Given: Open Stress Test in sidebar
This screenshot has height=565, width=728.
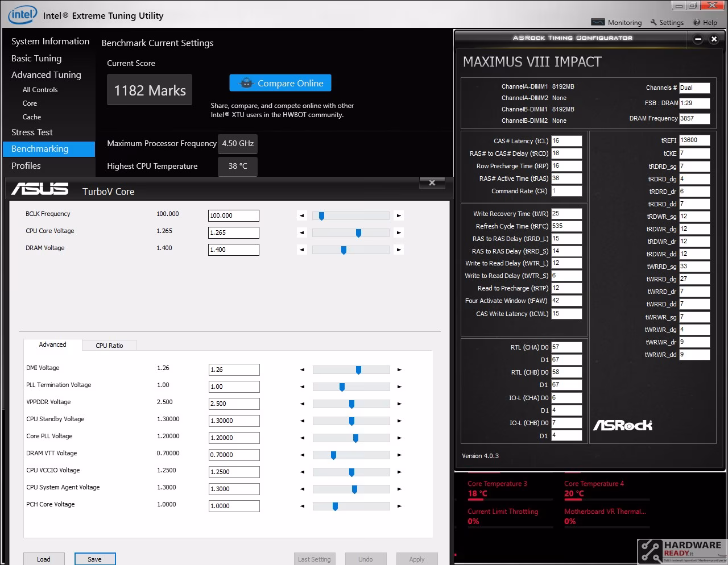Looking at the screenshot, I should click(32, 132).
